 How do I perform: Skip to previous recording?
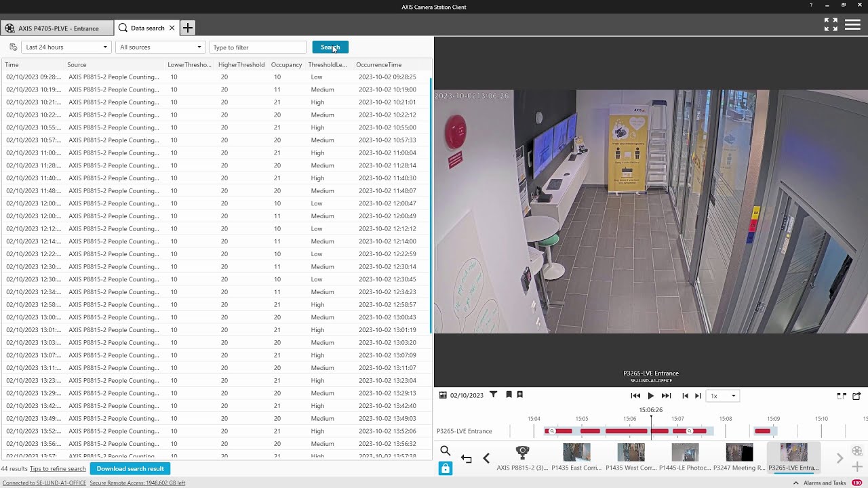click(635, 396)
